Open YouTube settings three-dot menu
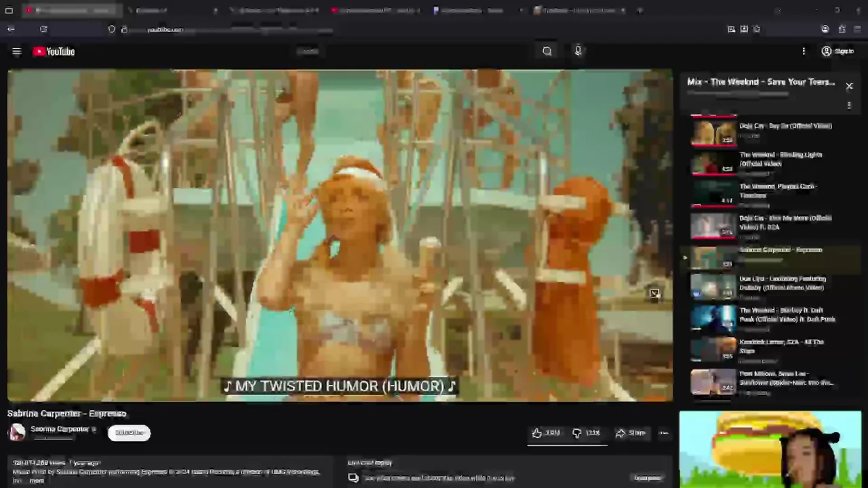 point(804,52)
